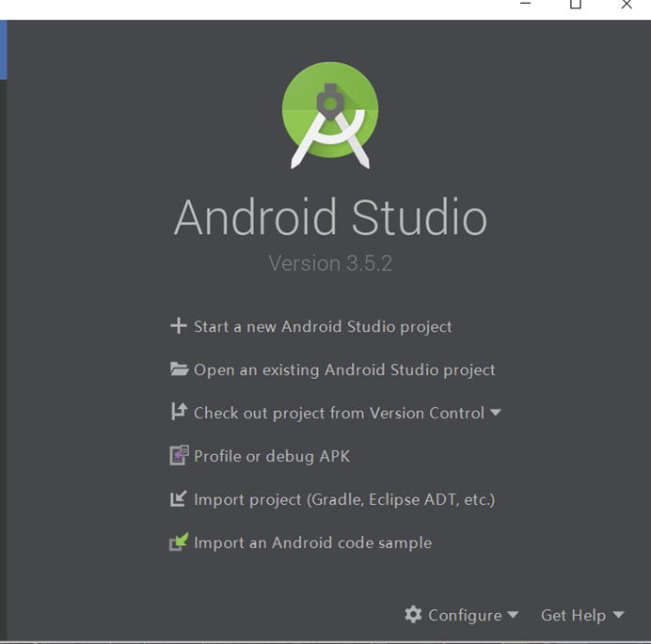Viewport: 651px width, 644px height.
Task: Expand the Version Control dropdown arrow
Action: [496, 413]
